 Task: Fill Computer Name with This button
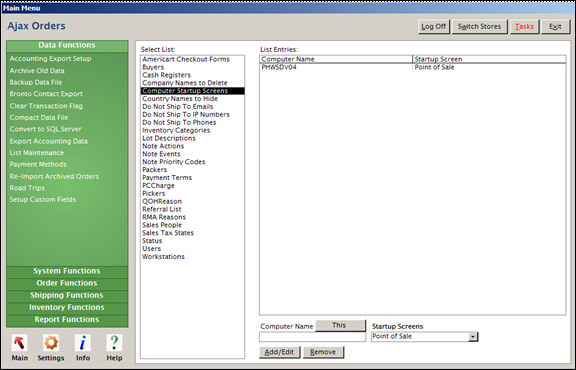(340, 326)
